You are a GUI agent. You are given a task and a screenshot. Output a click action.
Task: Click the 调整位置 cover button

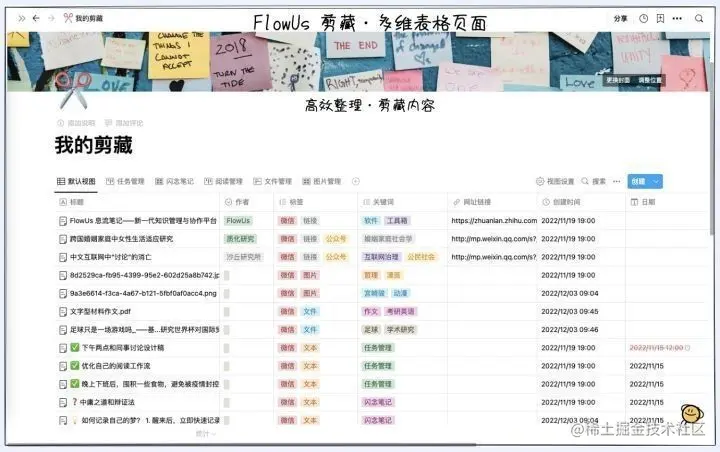(650, 80)
